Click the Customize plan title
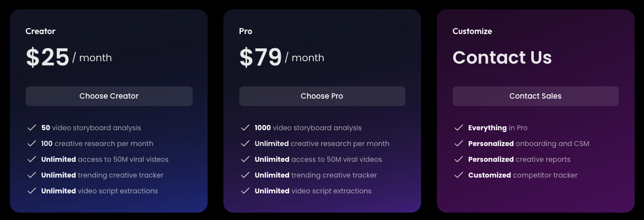 472,31
